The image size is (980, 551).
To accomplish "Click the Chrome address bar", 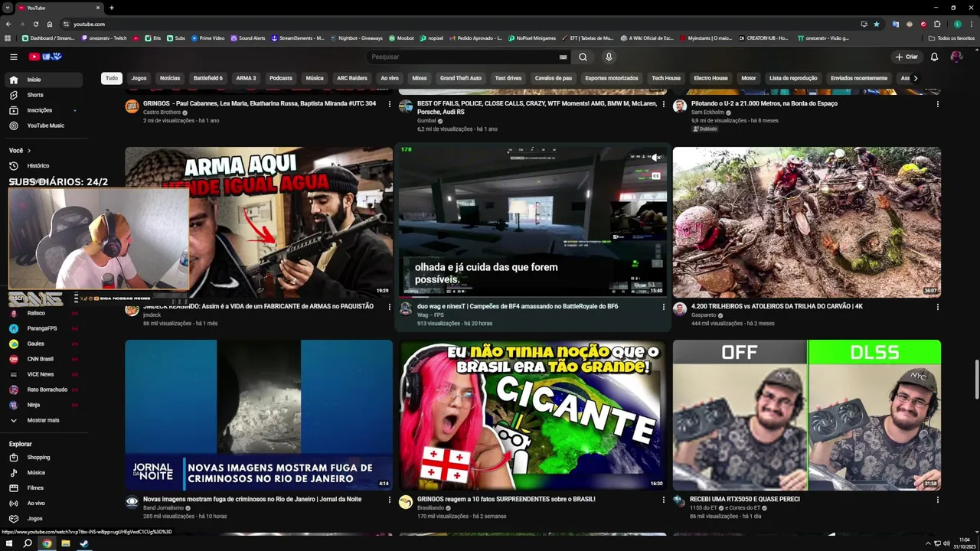I will [x=459, y=24].
